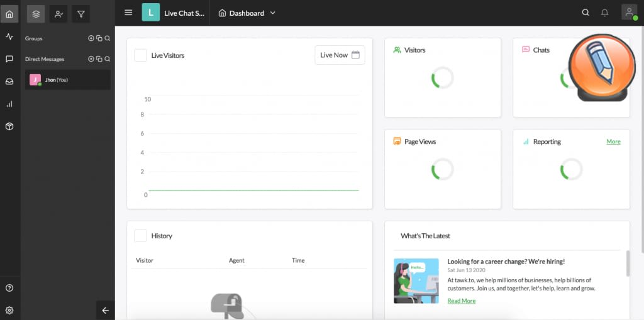
Task: Click the Visitor column header
Action: 145,260
